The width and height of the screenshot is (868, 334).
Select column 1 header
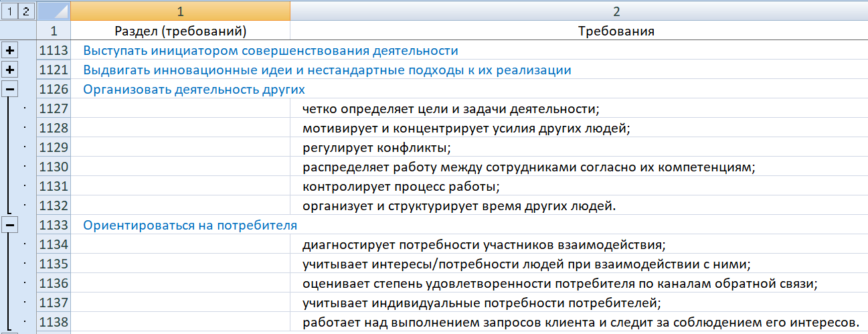(x=180, y=11)
